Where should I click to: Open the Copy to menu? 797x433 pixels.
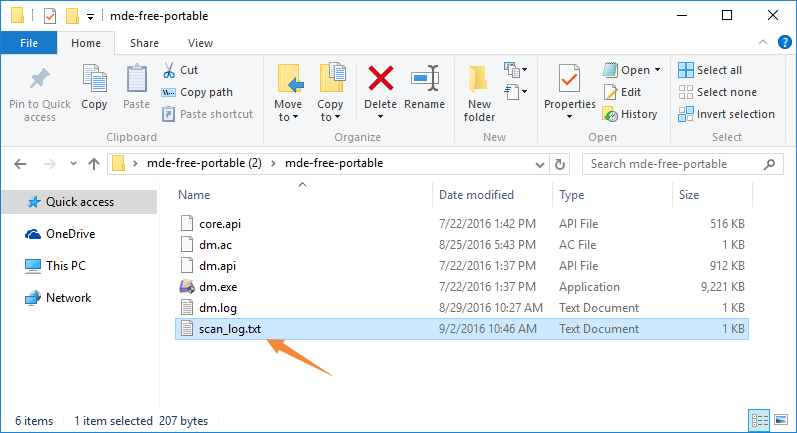(x=330, y=93)
